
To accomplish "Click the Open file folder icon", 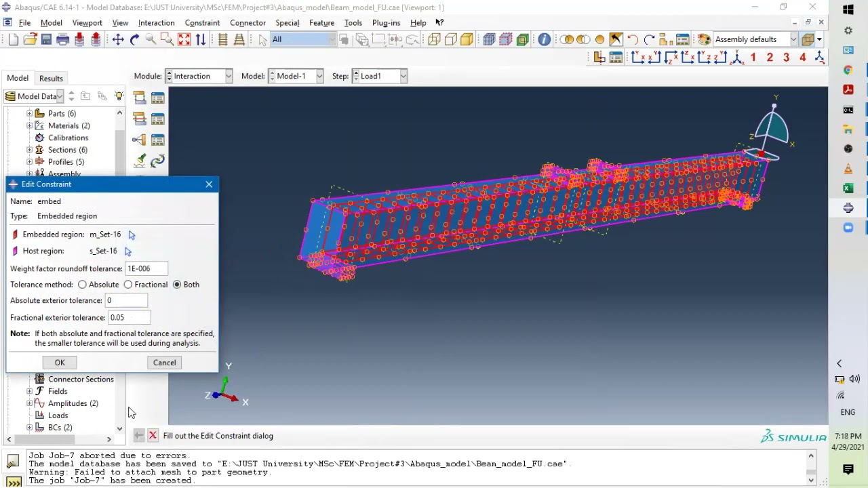I will click(x=30, y=39).
